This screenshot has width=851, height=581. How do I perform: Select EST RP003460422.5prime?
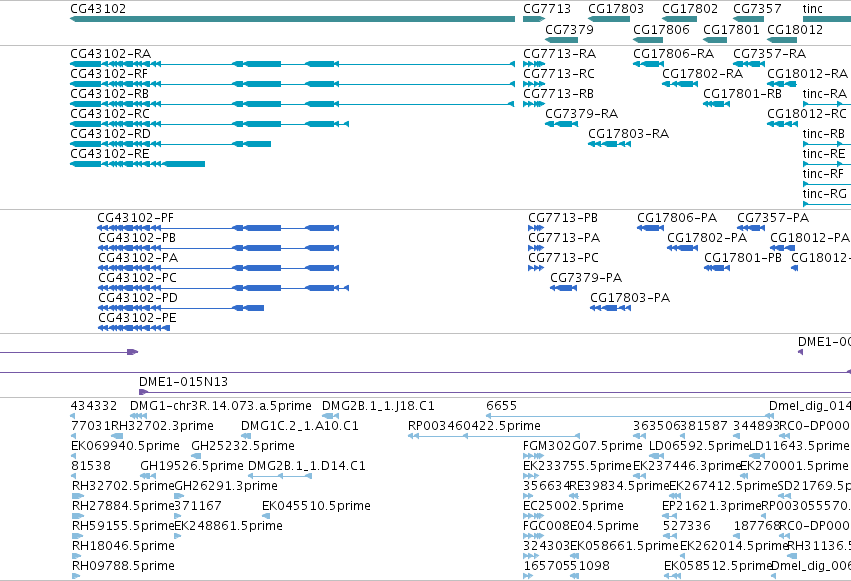[494, 436]
